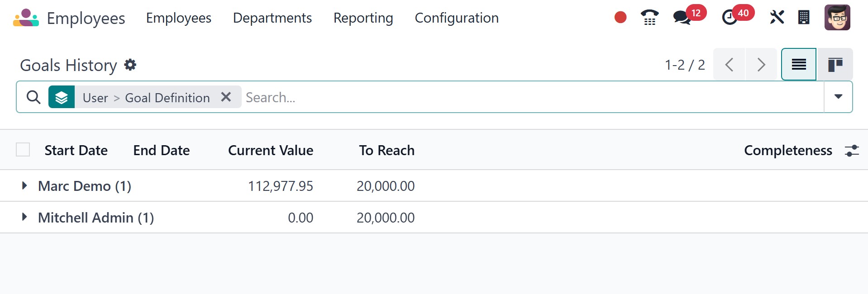Switch to the Kanban view

point(835,65)
